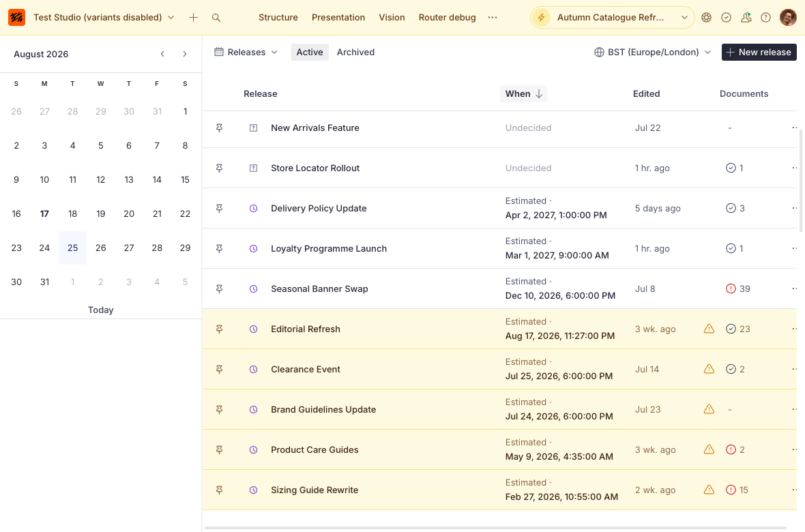Sort by the Documents column header
This screenshot has width=805, height=532.
744,94
